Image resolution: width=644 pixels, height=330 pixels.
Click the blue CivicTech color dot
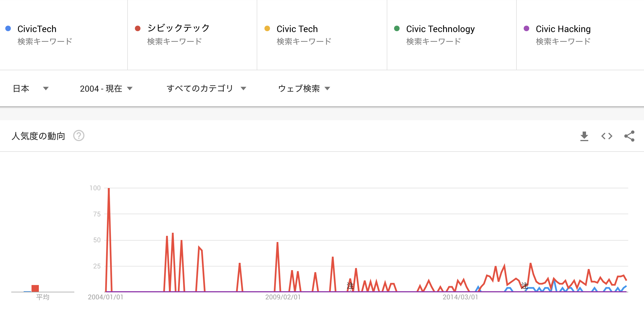coord(8,28)
